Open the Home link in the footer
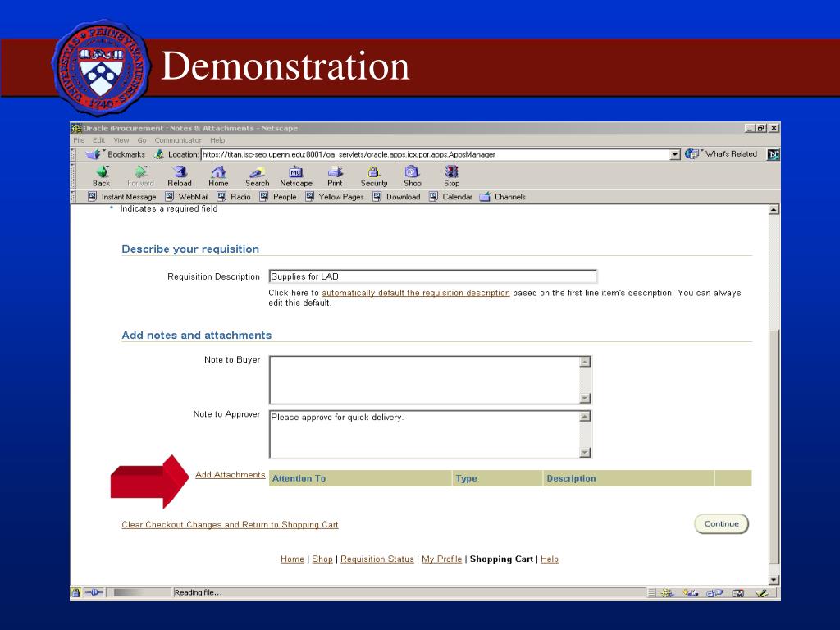 (292, 559)
